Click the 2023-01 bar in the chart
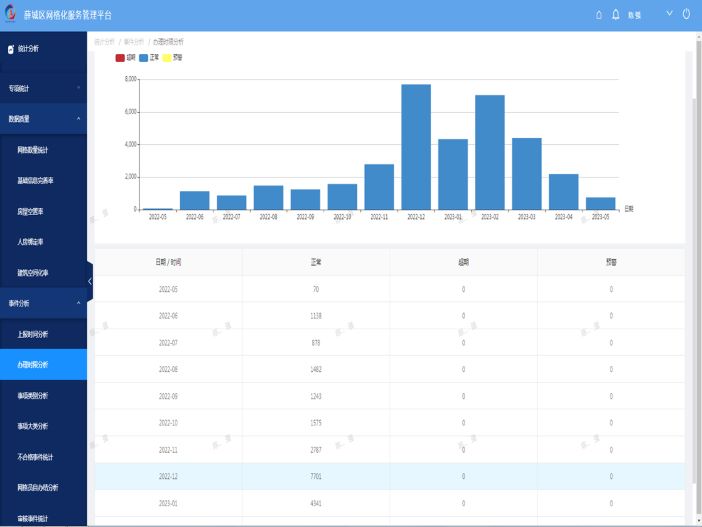Screen dimensions: 702x527 pyautogui.click(x=453, y=174)
